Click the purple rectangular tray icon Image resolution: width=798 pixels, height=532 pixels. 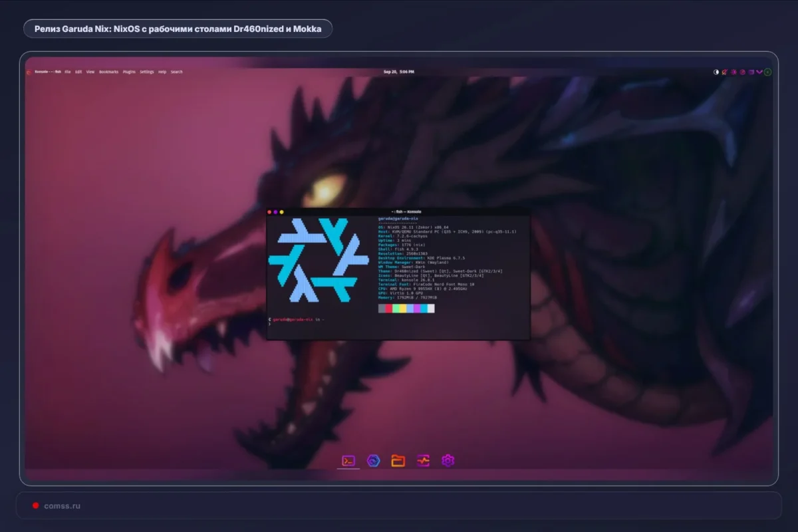click(x=751, y=72)
